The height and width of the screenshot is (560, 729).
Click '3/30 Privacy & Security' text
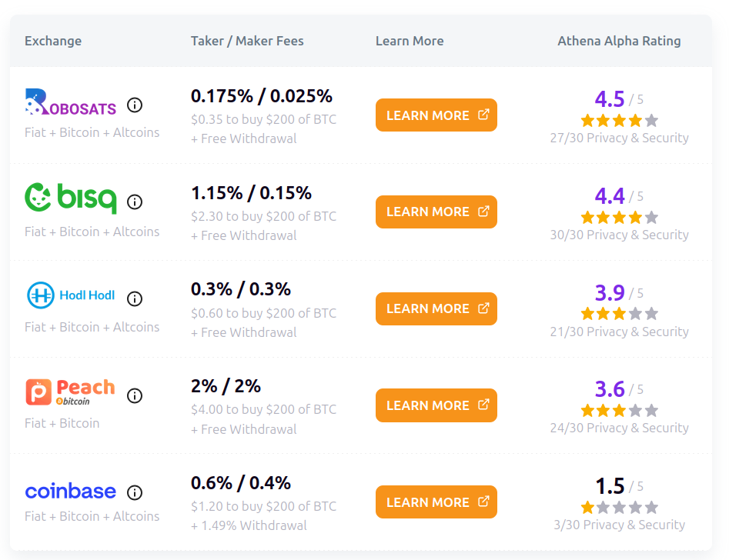pyautogui.click(x=619, y=525)
